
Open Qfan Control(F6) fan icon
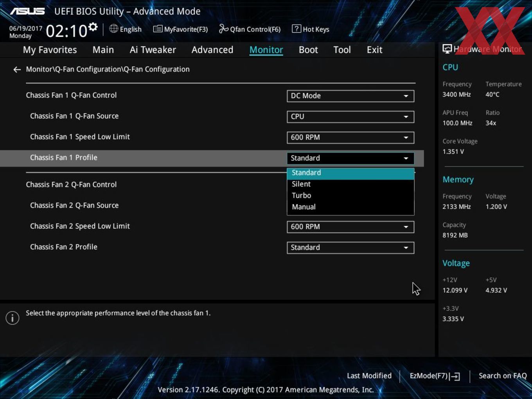223,29
